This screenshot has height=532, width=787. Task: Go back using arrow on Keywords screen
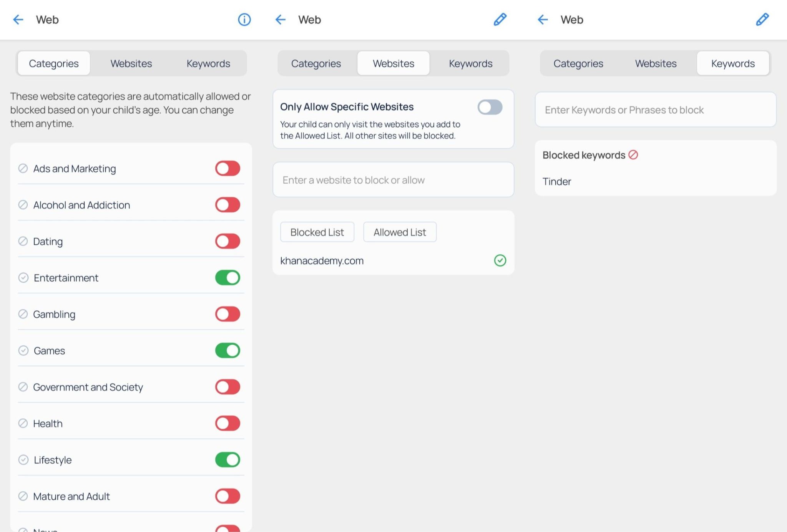(x=543, y=20)
